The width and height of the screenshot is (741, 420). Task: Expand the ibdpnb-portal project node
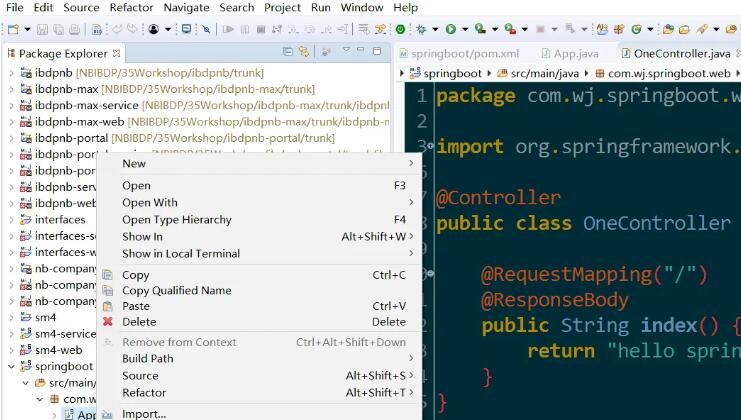pos(12,138)
